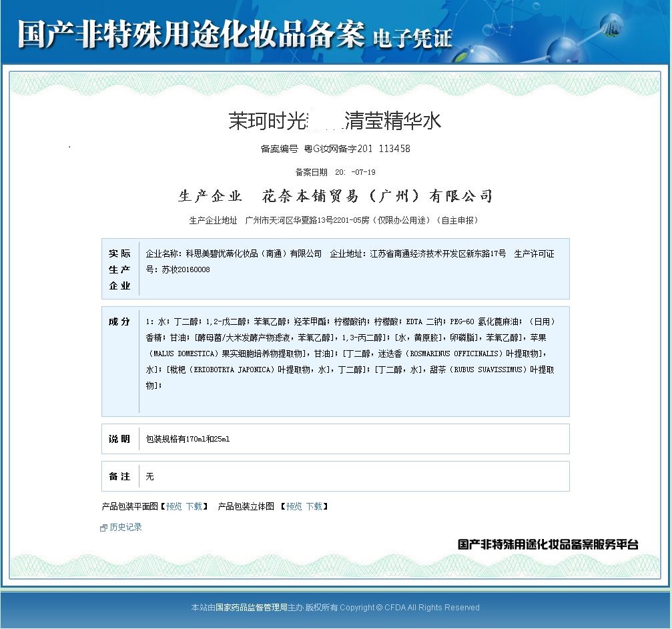
Task: Click the 备案编号 粤G妆网备字 line
Action: point(336,149)
